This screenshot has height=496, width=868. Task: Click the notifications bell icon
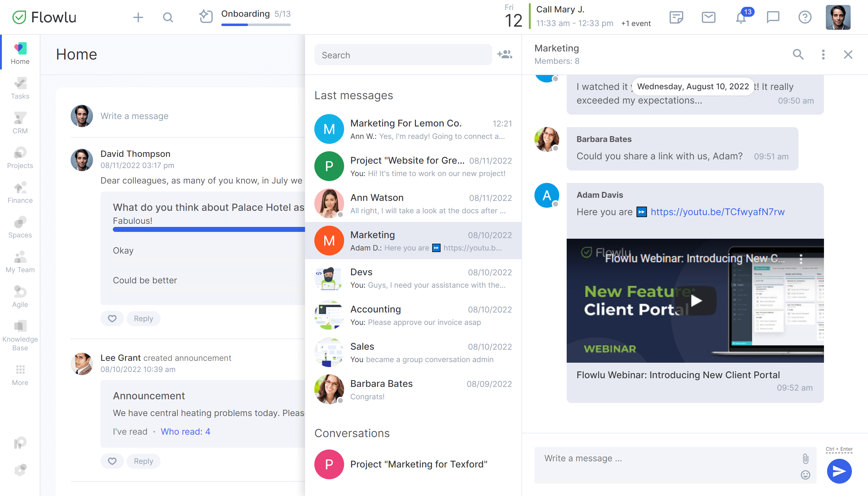741,17
